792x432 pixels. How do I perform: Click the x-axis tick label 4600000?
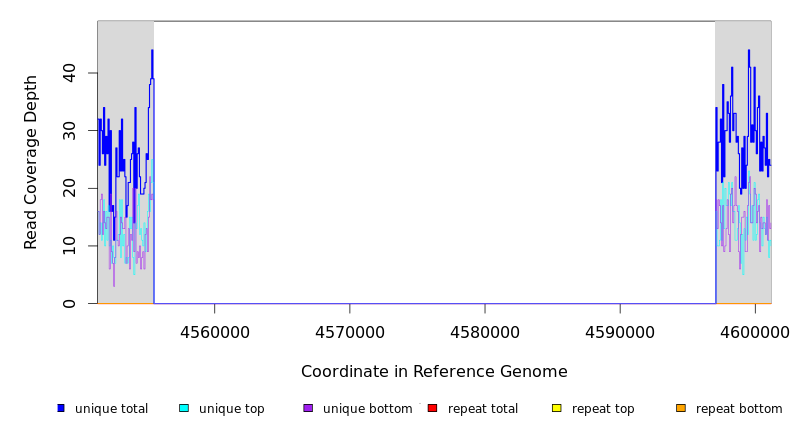click(755, 331)
